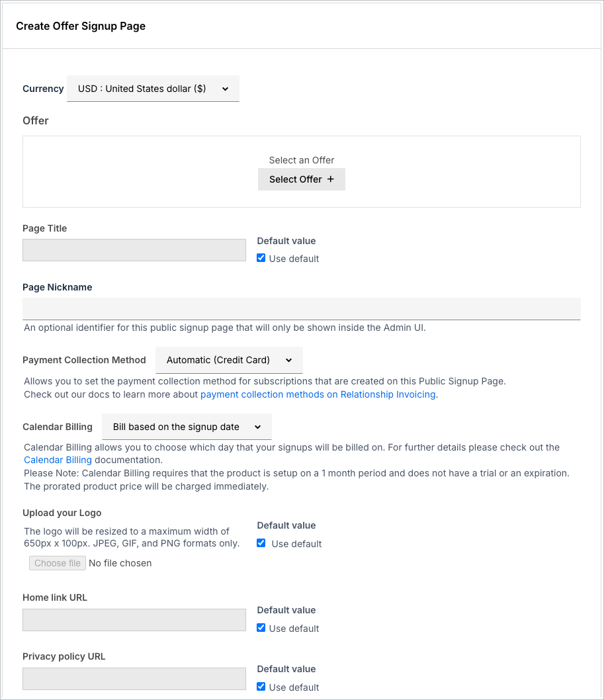Untick Use default for Privacy policy URL
This screenshot has height=700, width=604.
point(261,687)
